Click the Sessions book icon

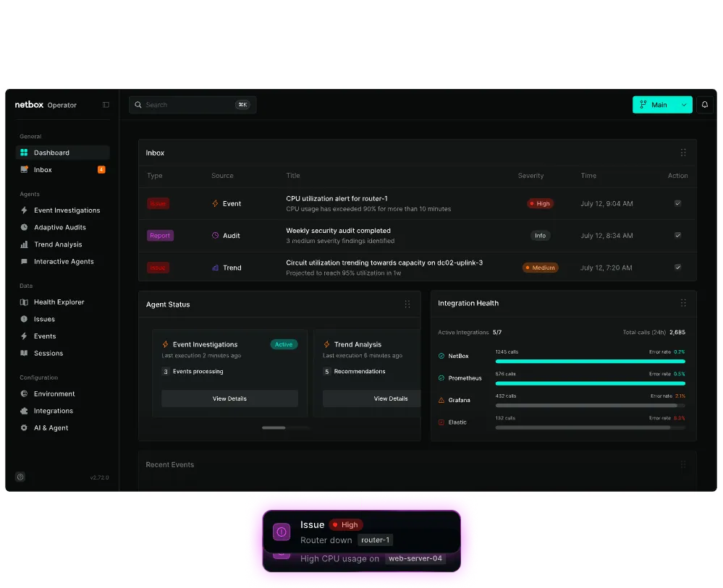coord(24,353)
